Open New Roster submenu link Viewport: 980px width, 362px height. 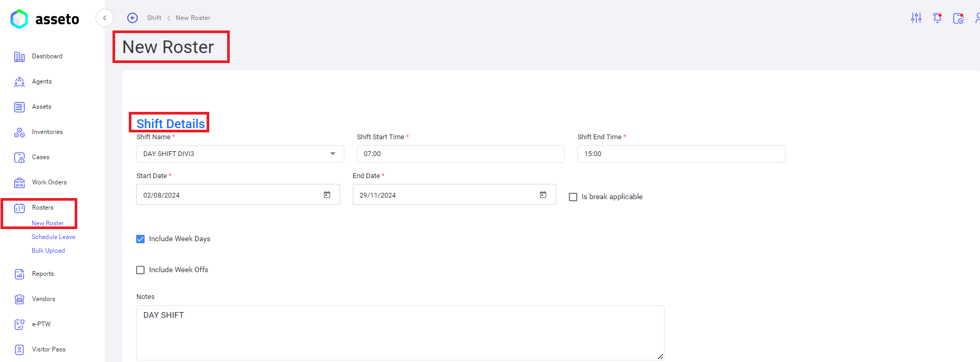[x=48, y=223]
